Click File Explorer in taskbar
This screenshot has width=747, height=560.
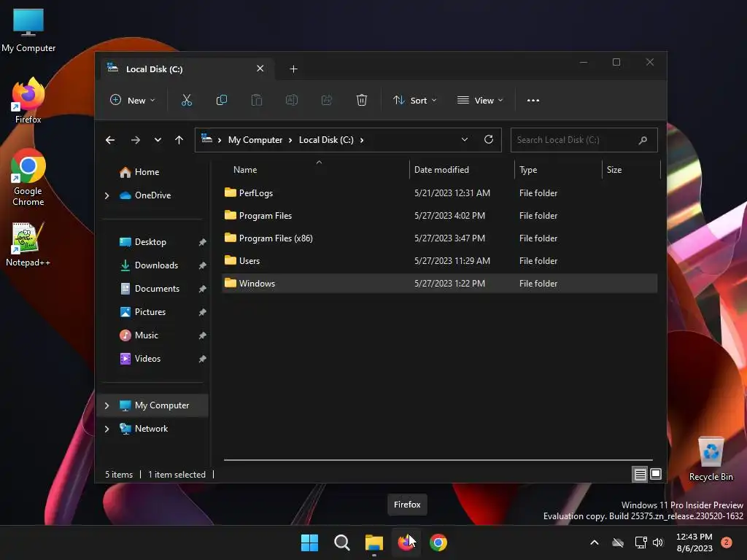pos(374,542)
